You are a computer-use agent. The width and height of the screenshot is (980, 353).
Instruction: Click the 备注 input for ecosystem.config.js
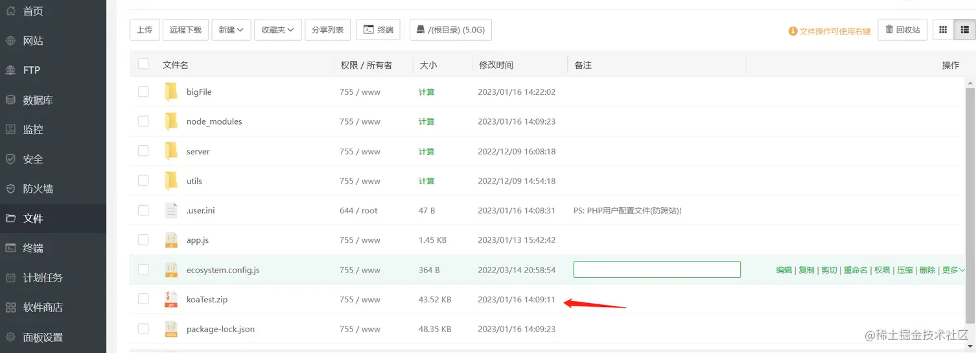click(657, 269)
